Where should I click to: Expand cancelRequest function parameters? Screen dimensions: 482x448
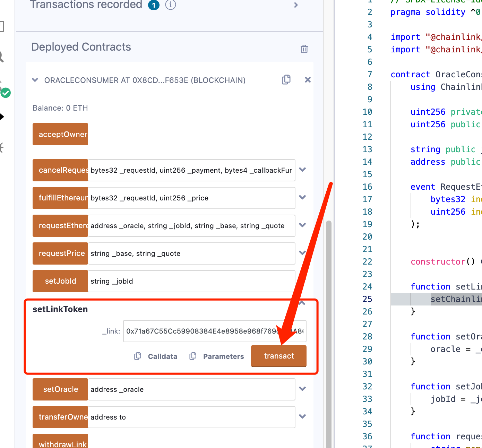[302, 170]
